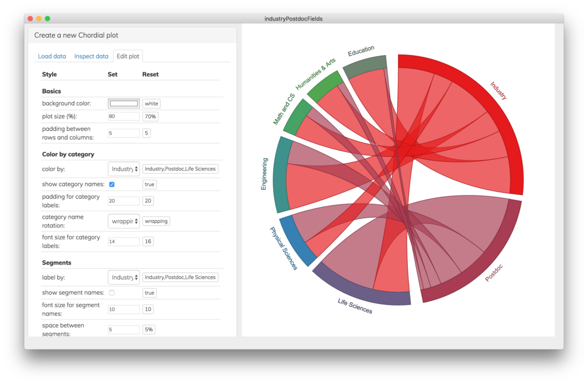The image size is (588, 384).
Task: Reset show category names to true
Action: pyautogui.click(x=150, y=184)
